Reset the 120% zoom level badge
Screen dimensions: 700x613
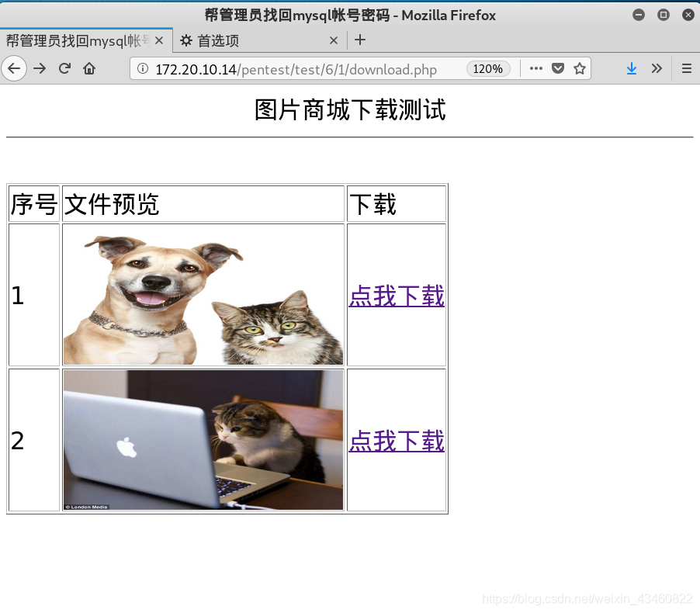click(x=488, y=69)
